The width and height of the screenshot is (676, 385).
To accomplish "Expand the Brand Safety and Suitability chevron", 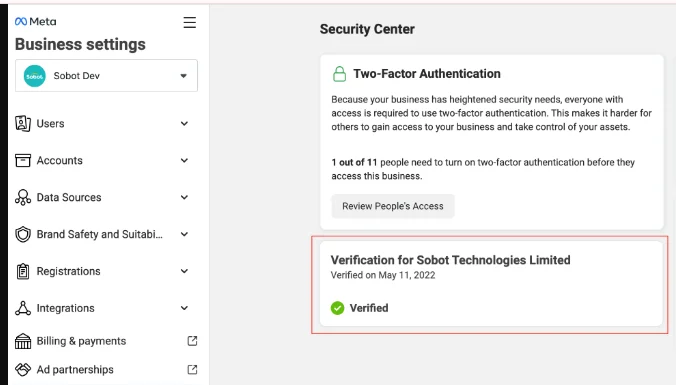I will (x=184, y=235).
